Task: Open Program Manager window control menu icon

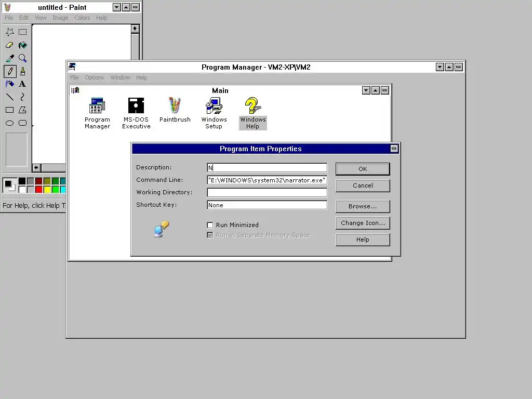Action: pos(72,67)
